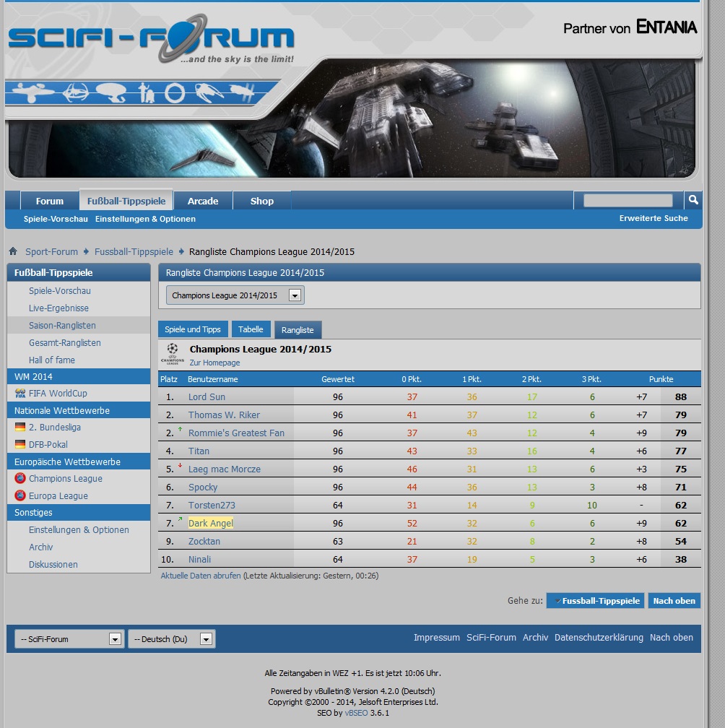
Task: Click the search magnifier icon
Action: [693, 200]
